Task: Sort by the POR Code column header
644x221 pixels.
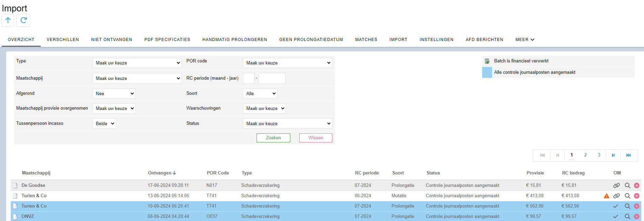Action: pyautogui.click(x=218, y=173)
